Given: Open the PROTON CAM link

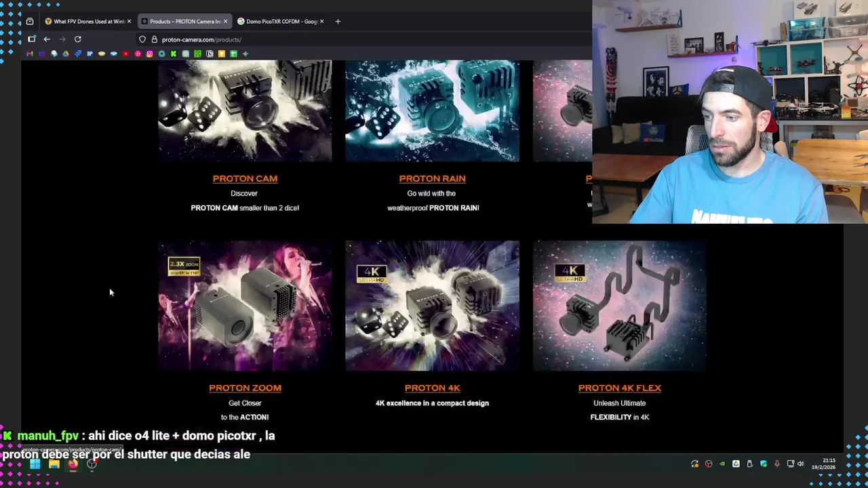Looking at the screenshot, I should tap(245, 178).
